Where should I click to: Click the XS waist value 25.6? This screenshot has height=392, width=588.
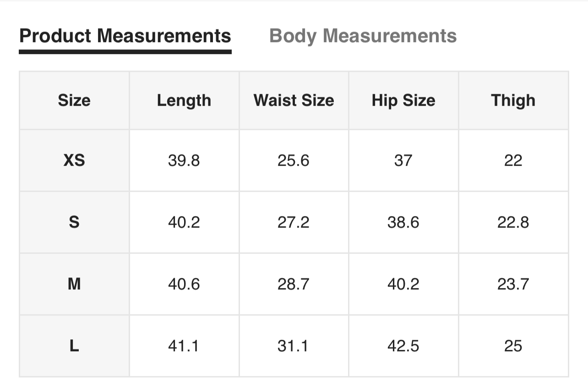[x=294, y=160]
